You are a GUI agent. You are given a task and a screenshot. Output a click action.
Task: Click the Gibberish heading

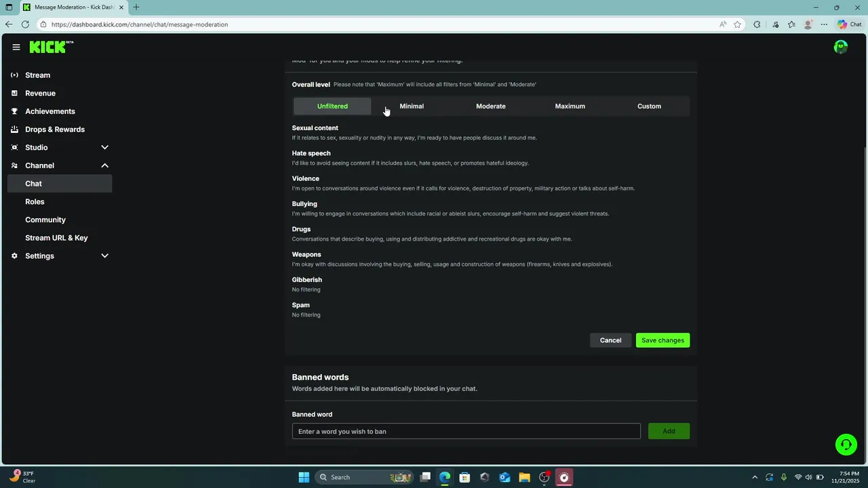pos(307,280)
